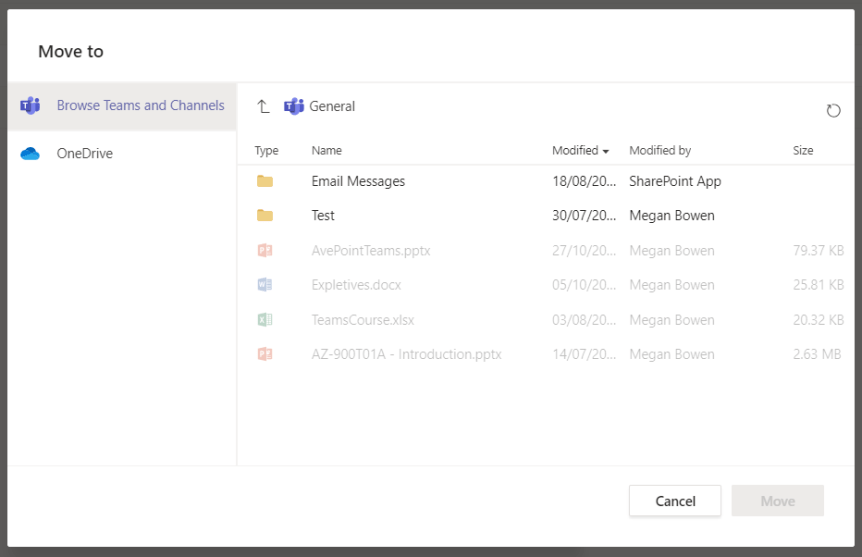Click the Excel icon for TeamsCourse.xlsx
This screenshot has width=862, height=557.
[265, 320]
